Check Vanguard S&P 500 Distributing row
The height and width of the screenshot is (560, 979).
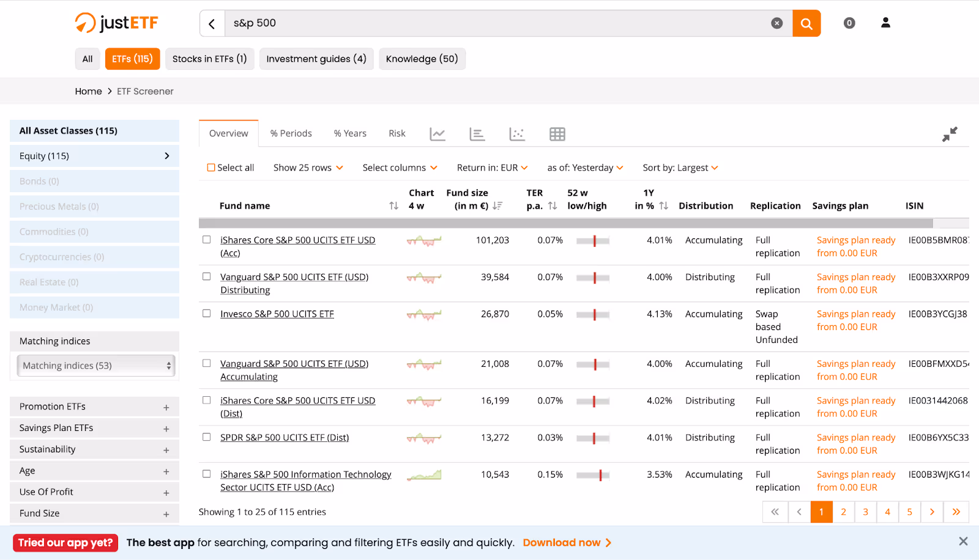[207, 276]
